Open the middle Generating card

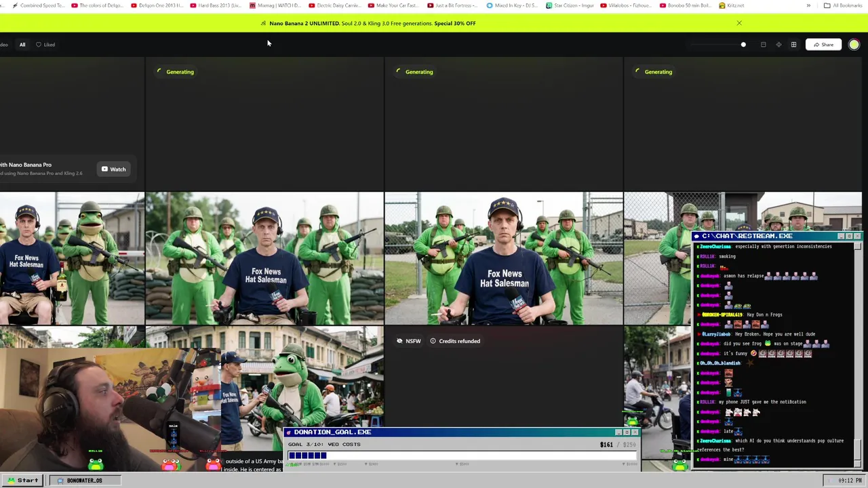[503, 124]
